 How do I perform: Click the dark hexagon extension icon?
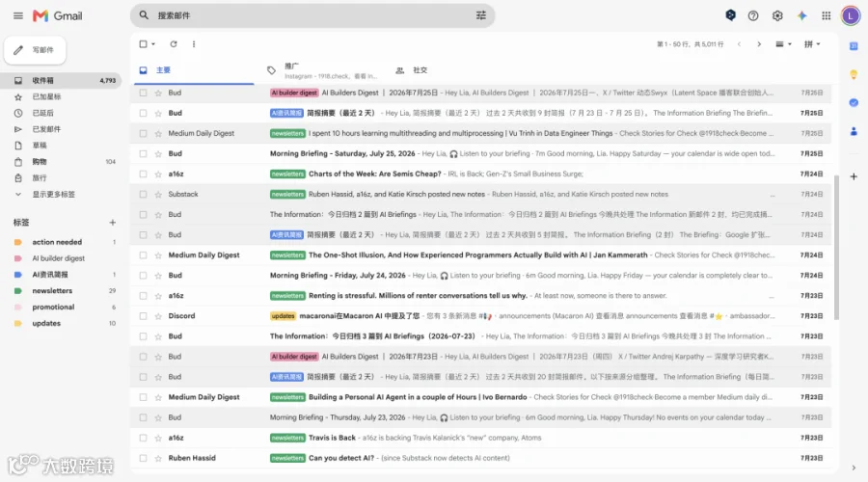click(x=730, y=15)
